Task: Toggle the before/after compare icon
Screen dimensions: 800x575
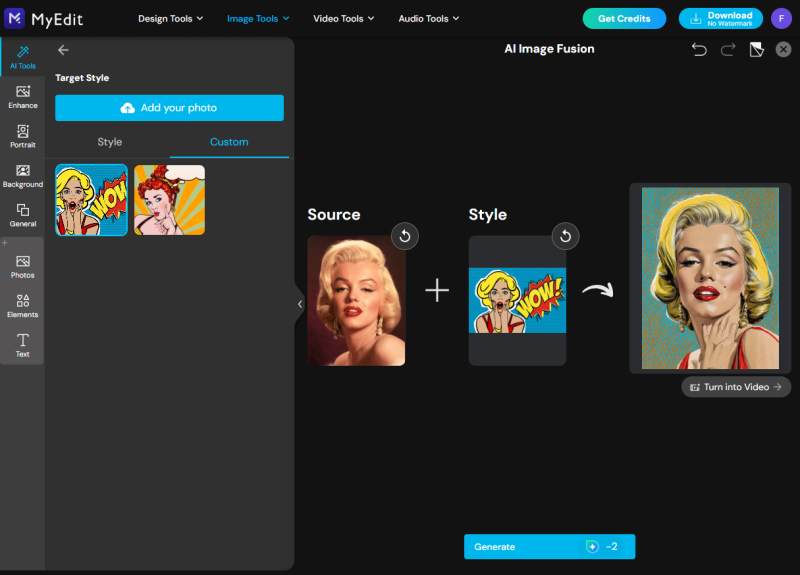Action: coord(756,49)
